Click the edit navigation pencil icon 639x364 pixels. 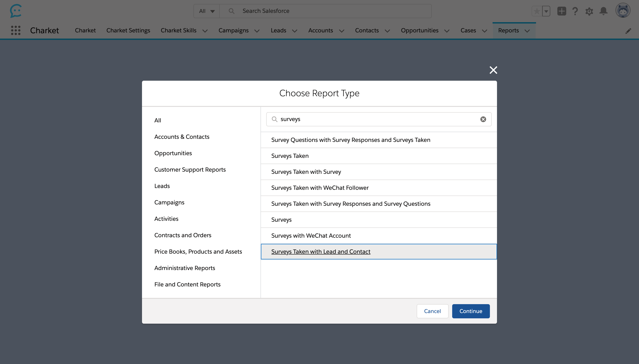click(x=628, y=31)
